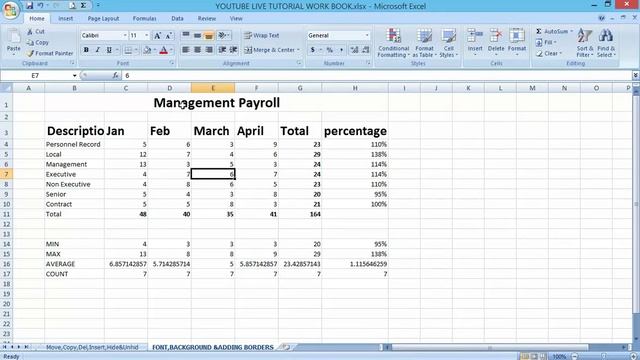Viewport: 640px width, 360px height.
Task: Cut the selected cell
Action: 36,31
